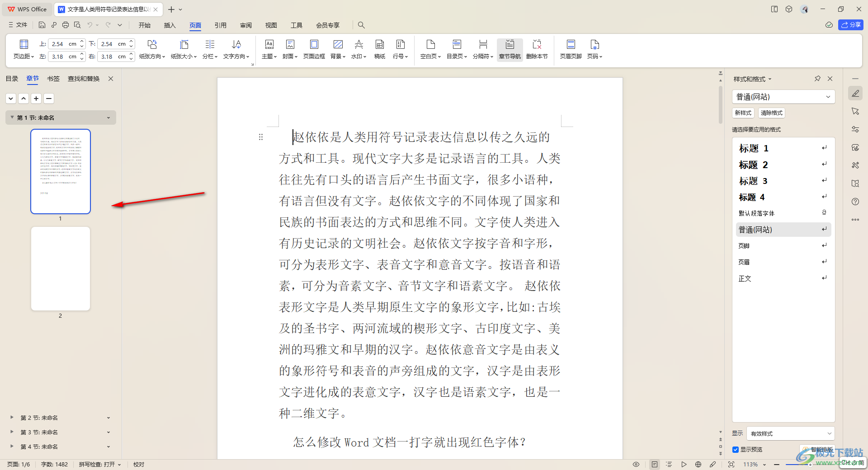Open the 行号 line numbers tool
The height and width of the screenshot is (470, 868).
tap(400, 49)
